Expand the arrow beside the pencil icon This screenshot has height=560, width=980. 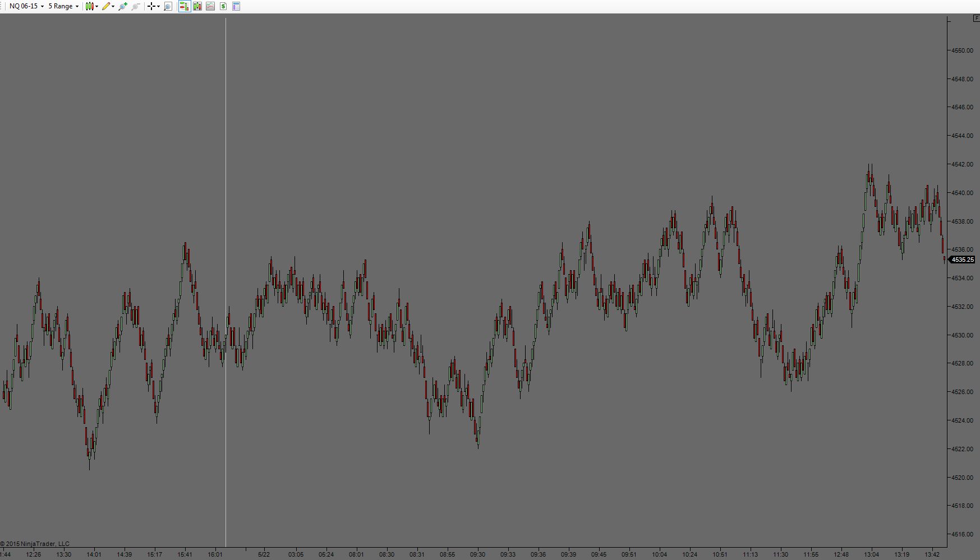[x=113, y=7]
